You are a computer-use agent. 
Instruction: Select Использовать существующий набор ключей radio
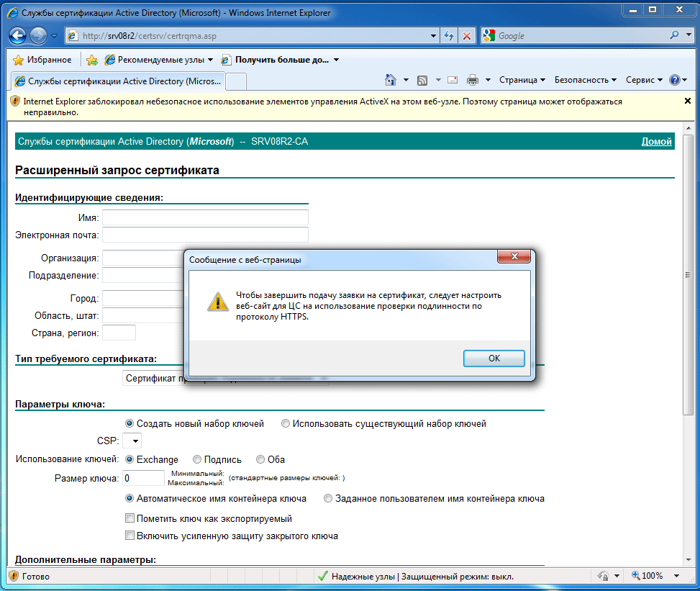point(286,423)
